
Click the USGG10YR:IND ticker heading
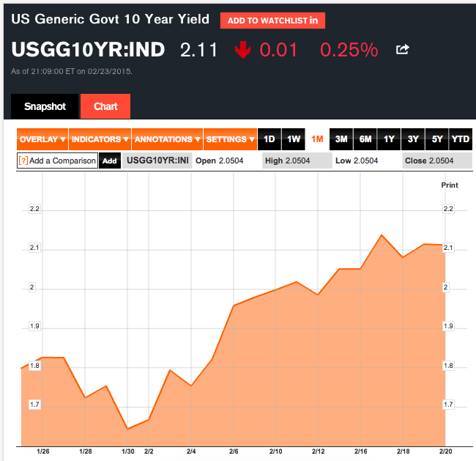click(88, 49)
